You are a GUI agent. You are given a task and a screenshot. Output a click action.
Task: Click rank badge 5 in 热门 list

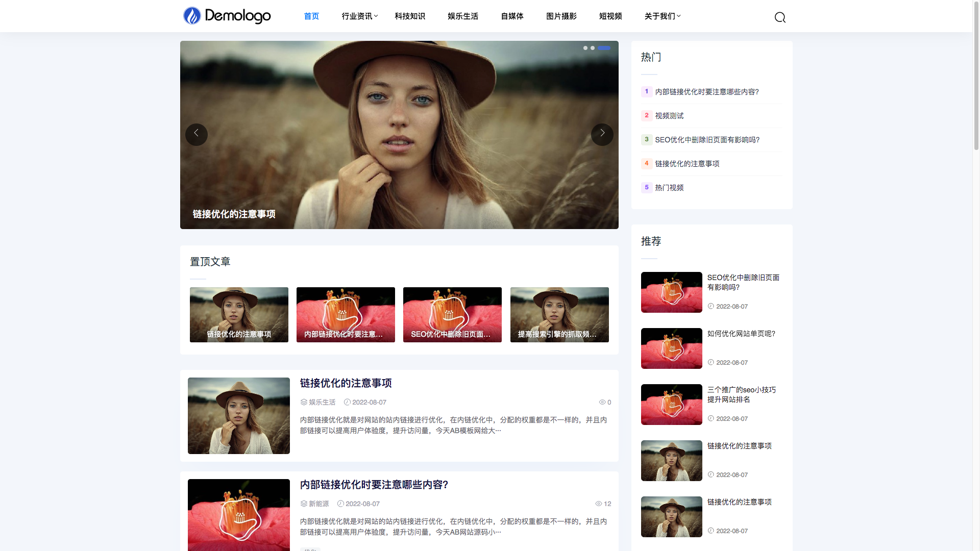click(647, 187)
